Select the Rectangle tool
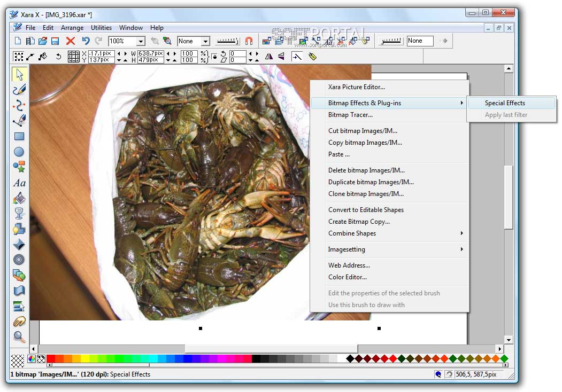The height and width of the screenshot is (392, 562). (x=19, y=136)
